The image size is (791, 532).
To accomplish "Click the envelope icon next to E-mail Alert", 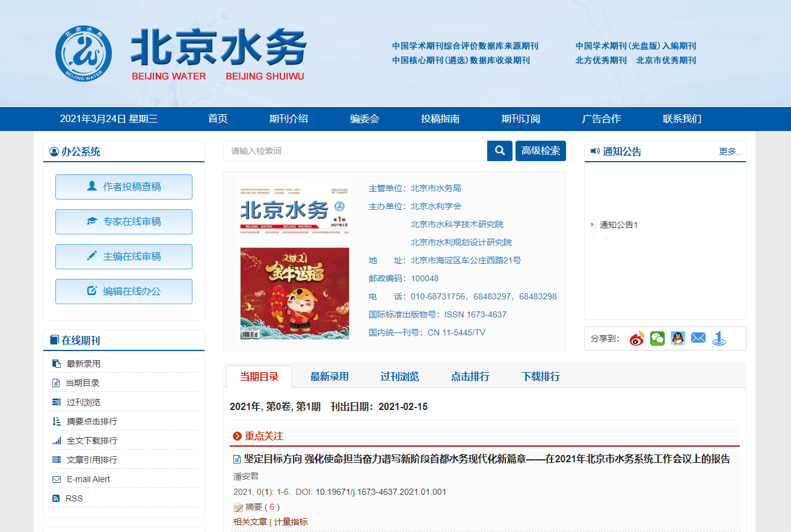I will 57,479.
